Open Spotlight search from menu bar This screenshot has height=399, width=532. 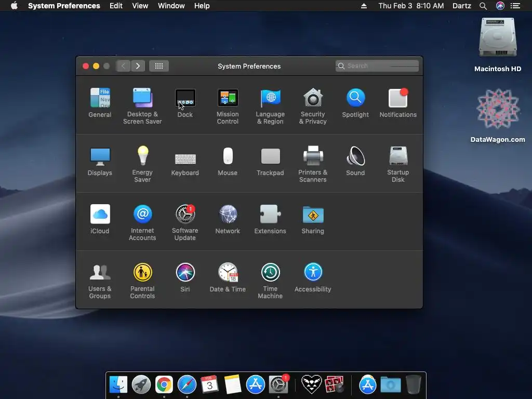click(483, 6)
